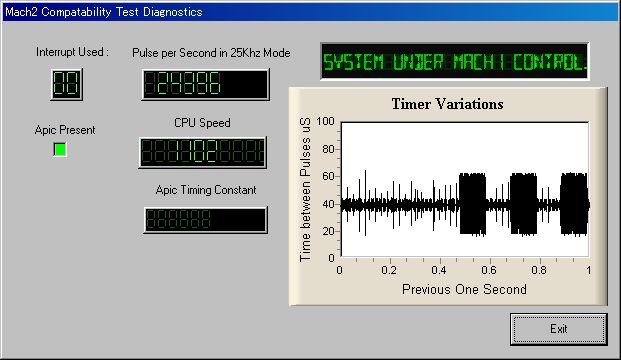Select the Interrupt Used LED display
Screen dimensions: 621x360
[66, 84]
